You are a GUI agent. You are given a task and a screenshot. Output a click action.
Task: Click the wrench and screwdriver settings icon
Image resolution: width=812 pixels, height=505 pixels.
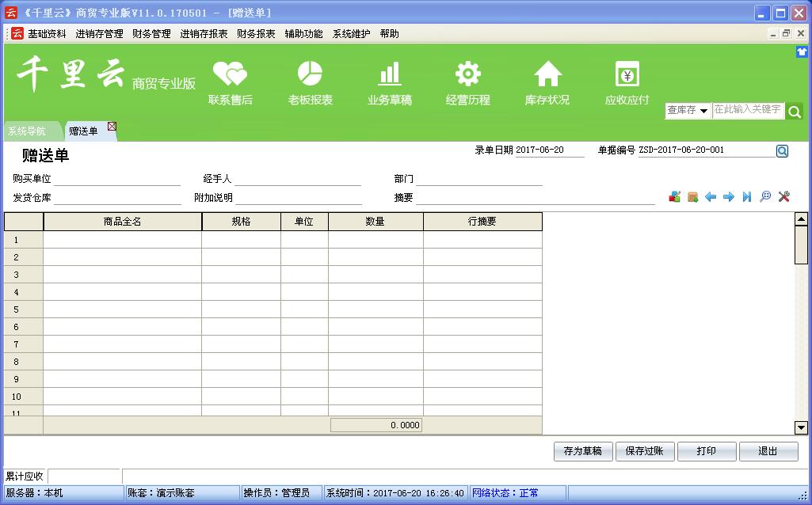(x=783, y=197)
